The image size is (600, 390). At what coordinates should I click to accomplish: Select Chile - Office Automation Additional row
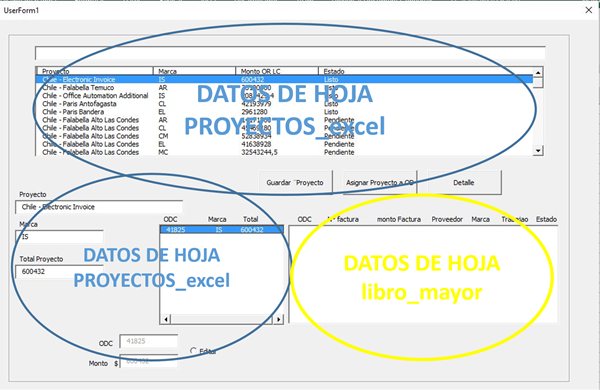tap(284, 96)
